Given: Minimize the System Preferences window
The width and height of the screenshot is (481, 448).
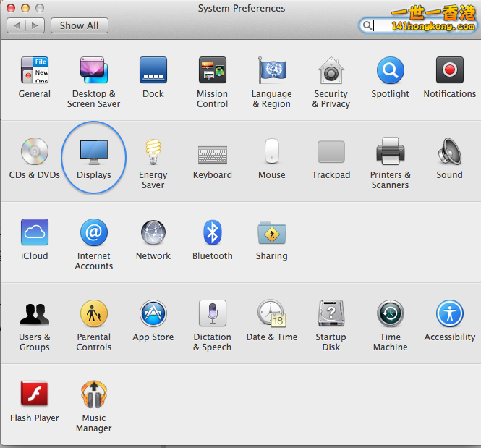Looking at the screenshot, I should [x=25, y=8].
